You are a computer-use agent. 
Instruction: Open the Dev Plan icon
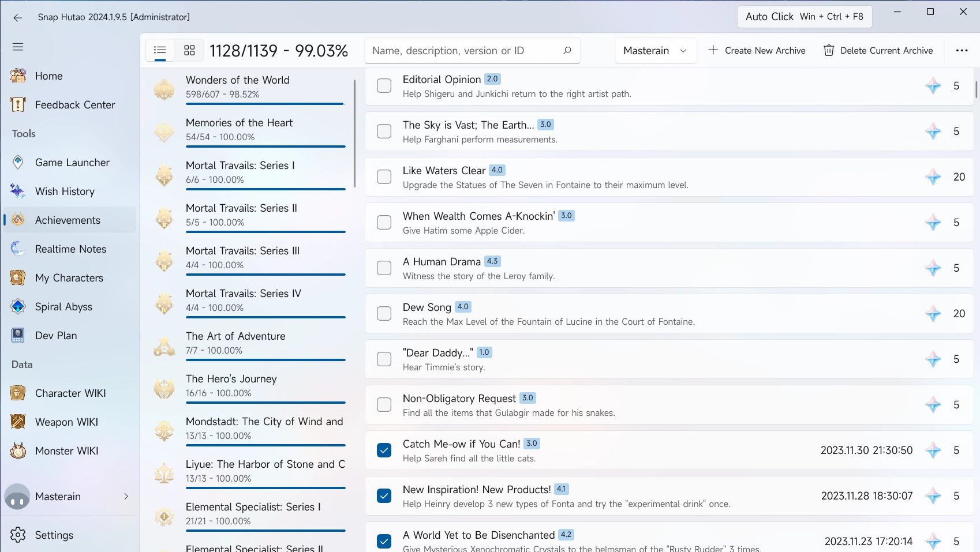point(18,335)
